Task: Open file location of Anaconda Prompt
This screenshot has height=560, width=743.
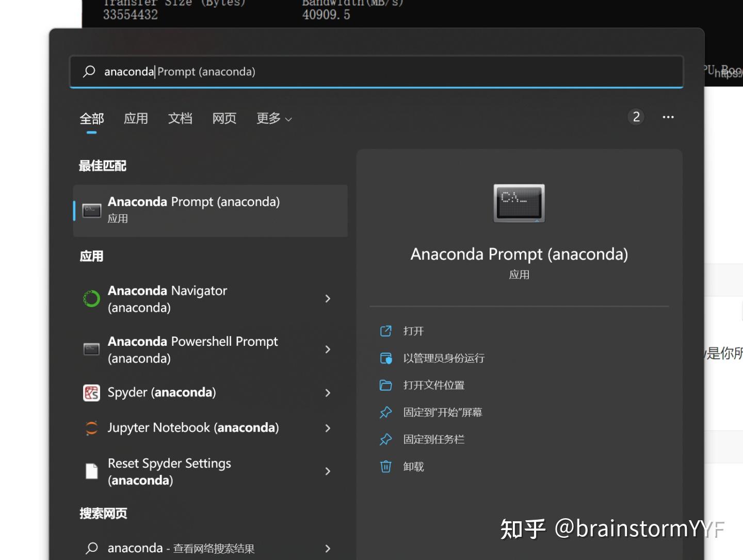Action: pyautogui.click(x=433, y=386)
